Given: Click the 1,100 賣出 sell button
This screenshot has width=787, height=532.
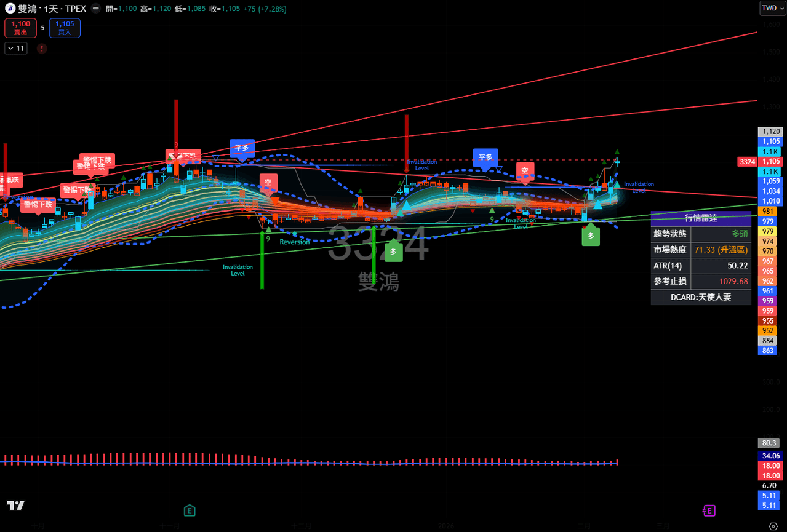Looking at the screenshot, I should [x=20, y=28].
